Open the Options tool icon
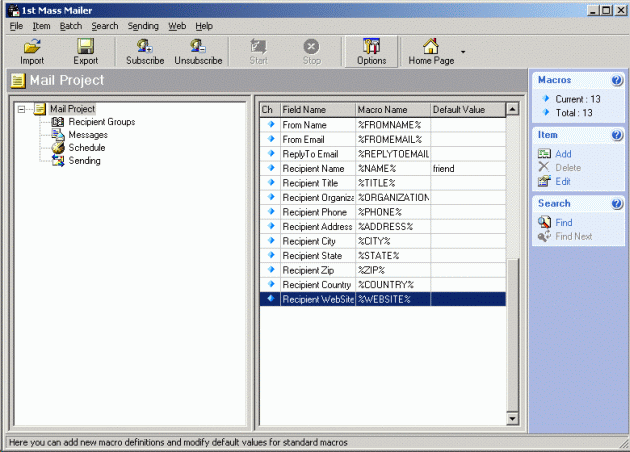This screenshot has height=452, width=630. [x=371, y=46]
